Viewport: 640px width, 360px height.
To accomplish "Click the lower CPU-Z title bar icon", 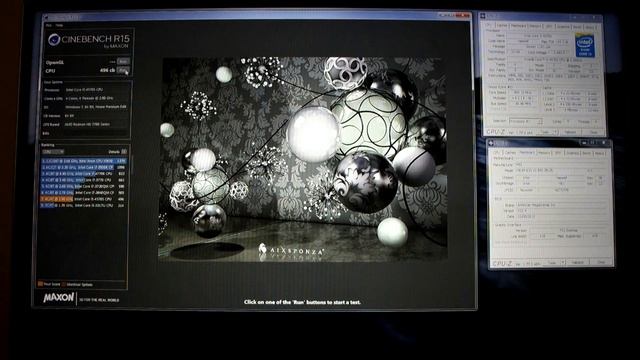I will tap(491, 143).
